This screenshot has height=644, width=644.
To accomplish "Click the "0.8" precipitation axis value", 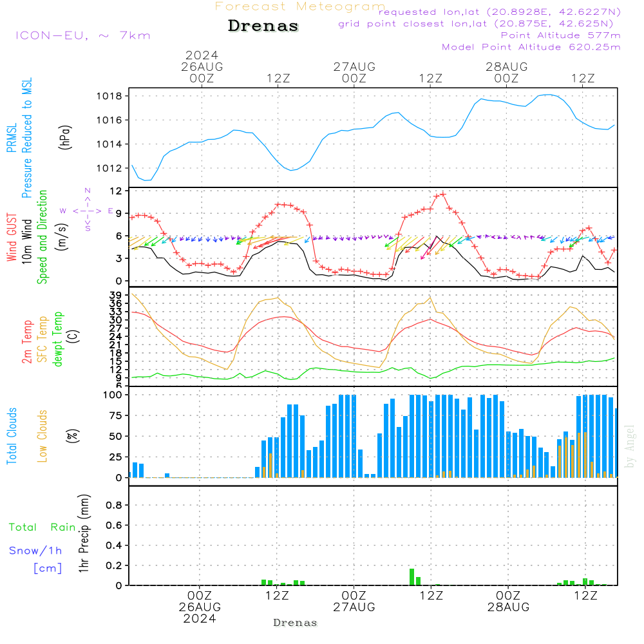I will (x=114, y=505).
